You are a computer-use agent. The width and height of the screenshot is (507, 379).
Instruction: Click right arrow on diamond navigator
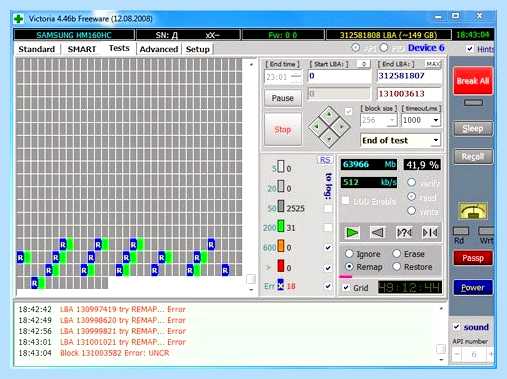click(x=341, y=127)
